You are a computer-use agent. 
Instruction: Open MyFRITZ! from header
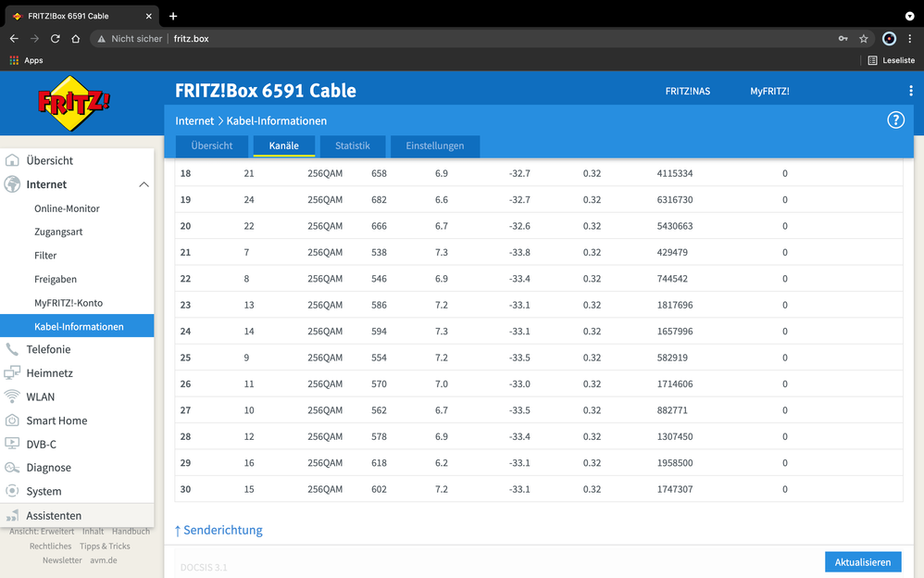click(x=769, y=91)
